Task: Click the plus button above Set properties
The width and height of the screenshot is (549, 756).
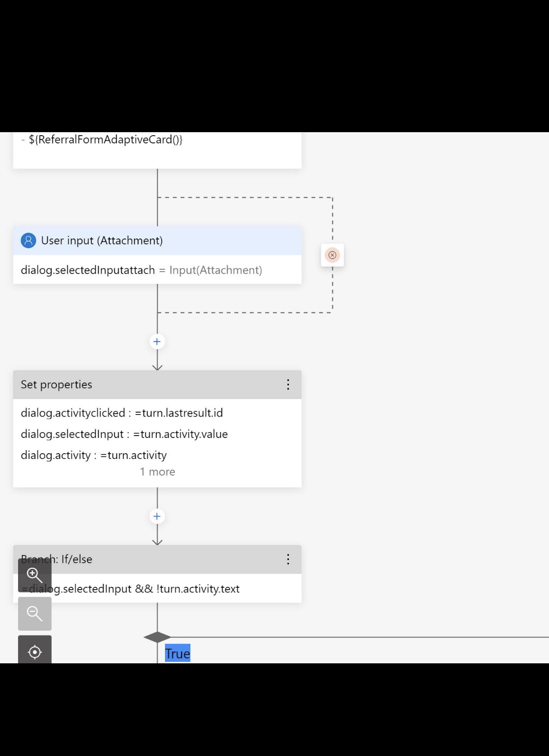Action: [x=157, y=341]
